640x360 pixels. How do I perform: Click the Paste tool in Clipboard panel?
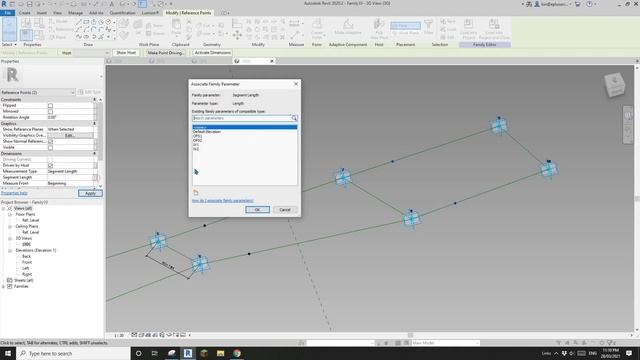[x=176, y=27]
